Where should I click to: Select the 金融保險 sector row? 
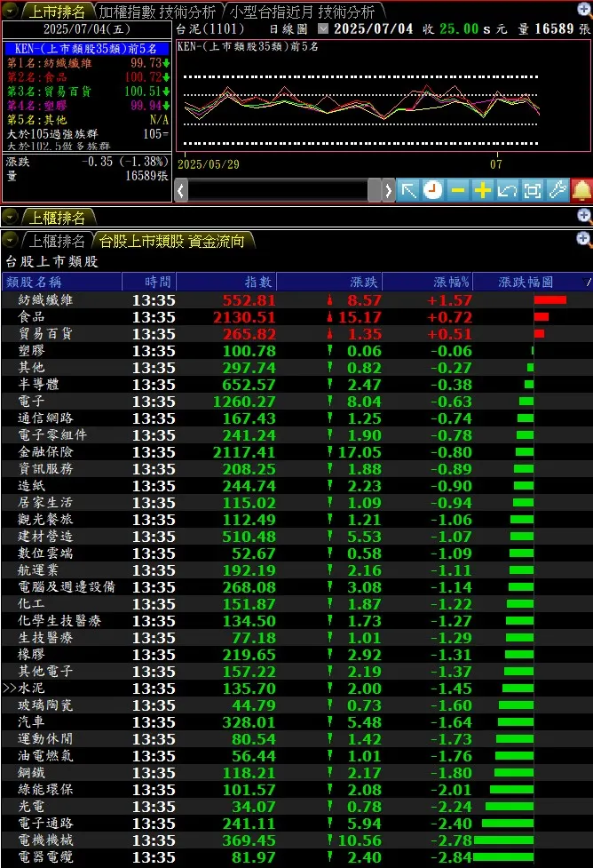tap(296, 452)
